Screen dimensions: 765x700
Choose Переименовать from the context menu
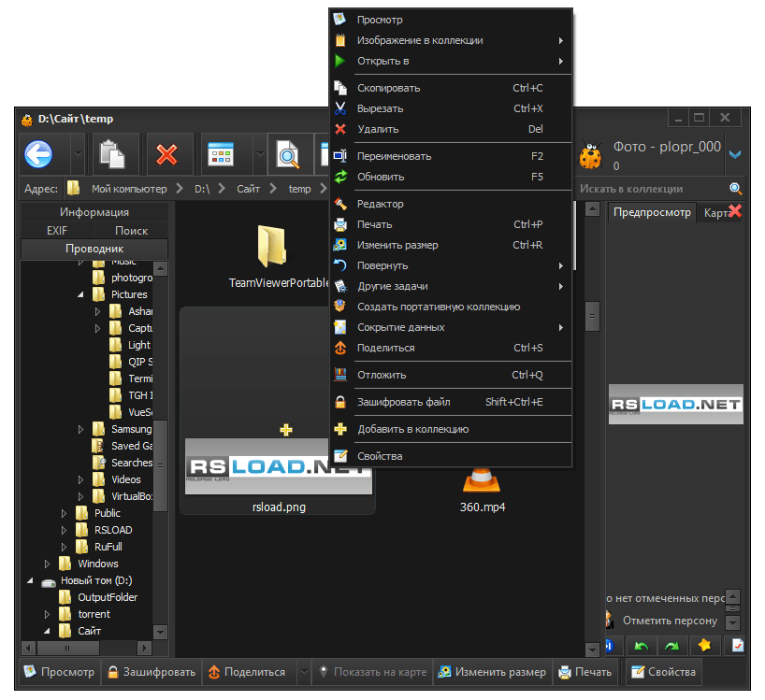[x=393, y=155]
